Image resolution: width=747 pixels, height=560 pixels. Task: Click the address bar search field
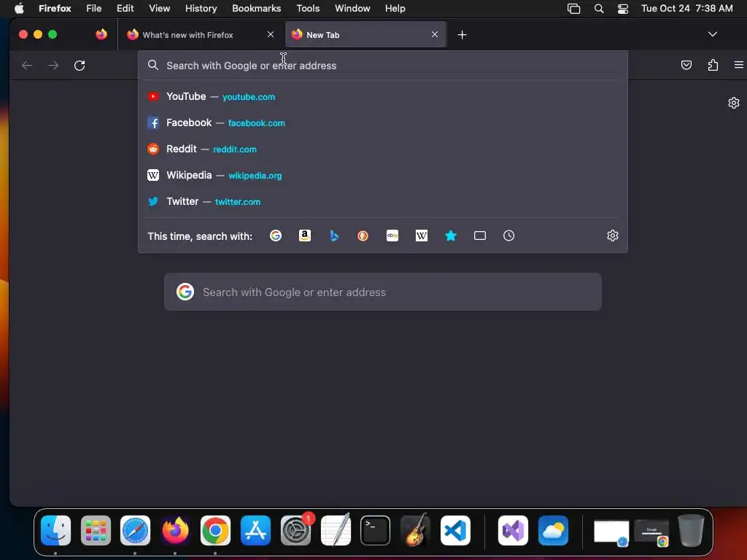tap(382, 66)
